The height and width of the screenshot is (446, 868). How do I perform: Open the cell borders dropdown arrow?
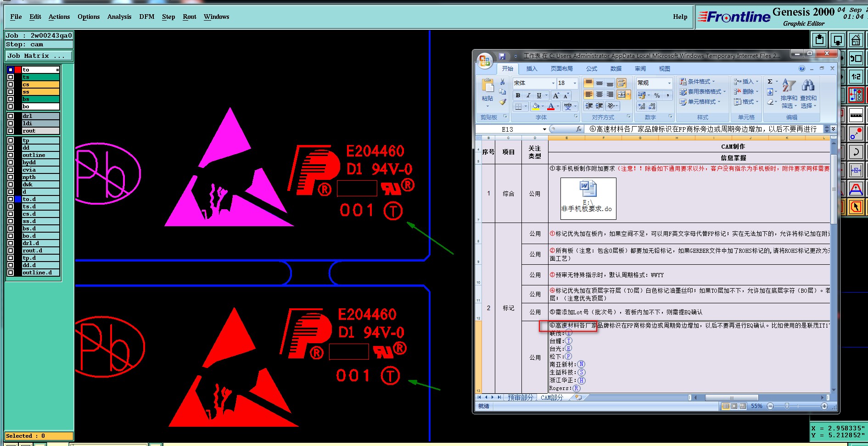point(526,106)
